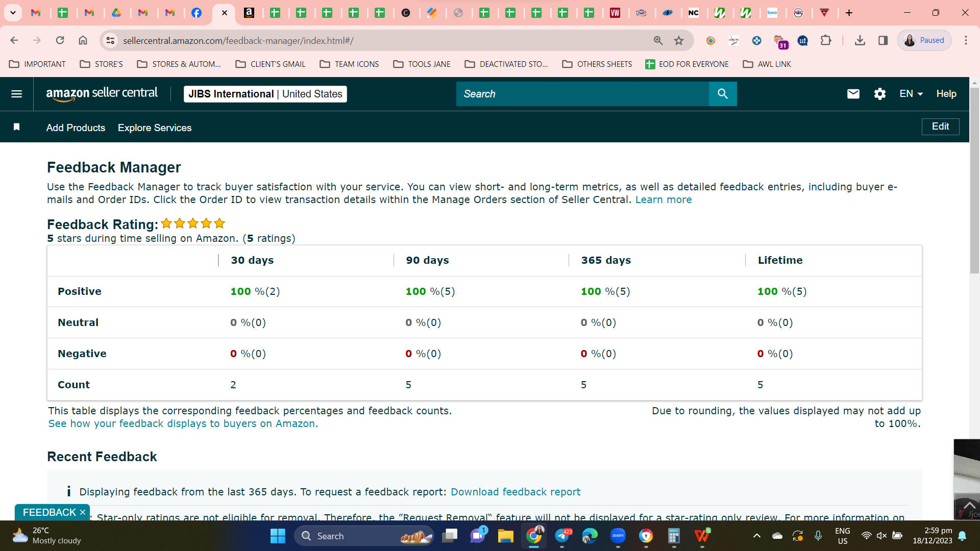Open the Chrome three-dot menu
Screen dimensions: 980x551
click(x=966, y=40)
